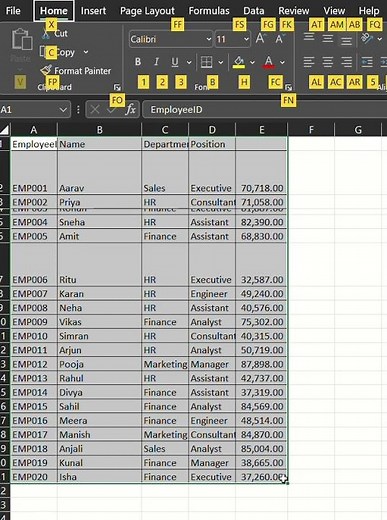Expand Orientation options arrow
The width and height of the screenshot is (387, 520).
click(379, 39)
